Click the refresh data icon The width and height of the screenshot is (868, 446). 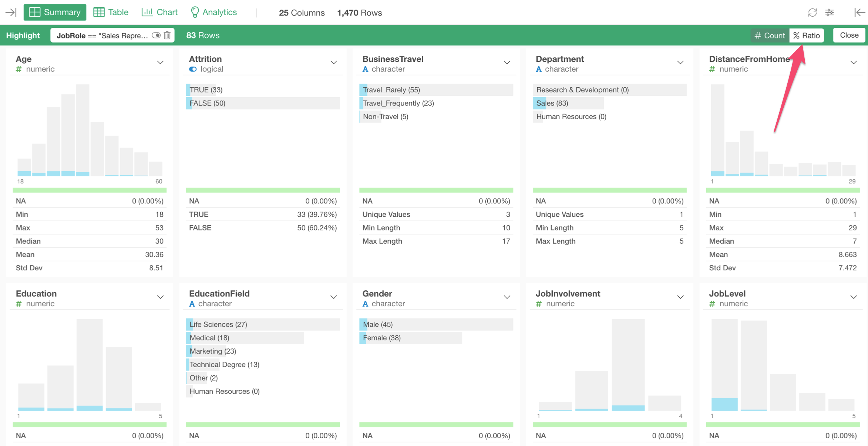pyautogui.click(x=813, y=12)
